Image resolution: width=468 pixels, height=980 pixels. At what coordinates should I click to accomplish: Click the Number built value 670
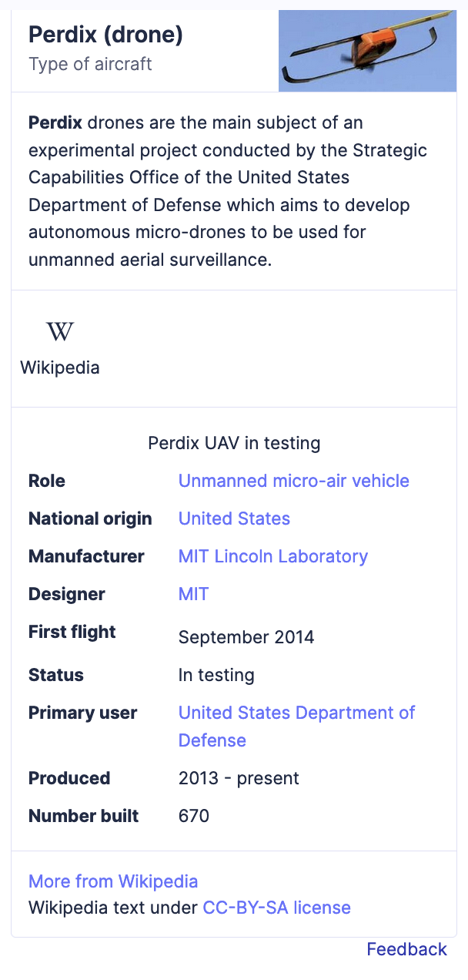point(194,816)
